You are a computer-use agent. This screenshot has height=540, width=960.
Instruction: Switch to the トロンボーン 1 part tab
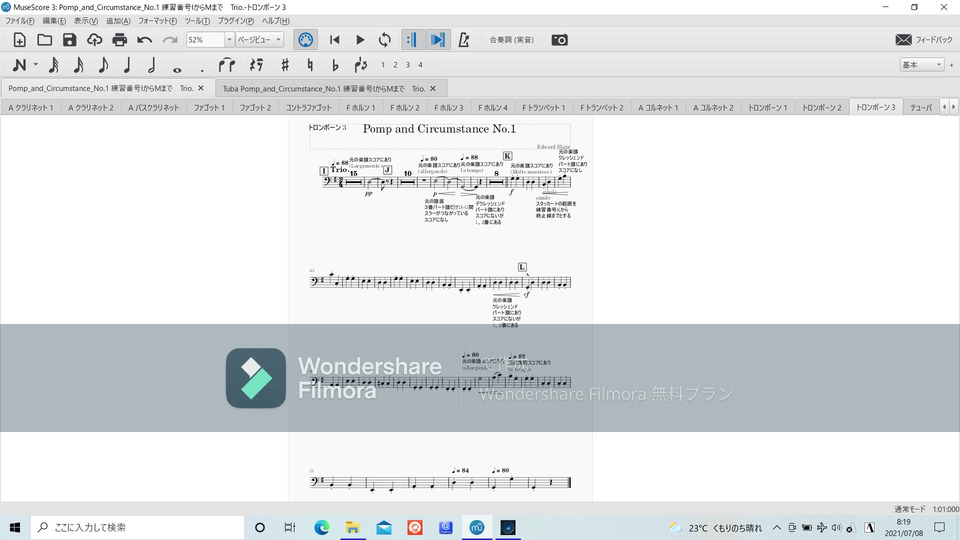tap(768, 108)
